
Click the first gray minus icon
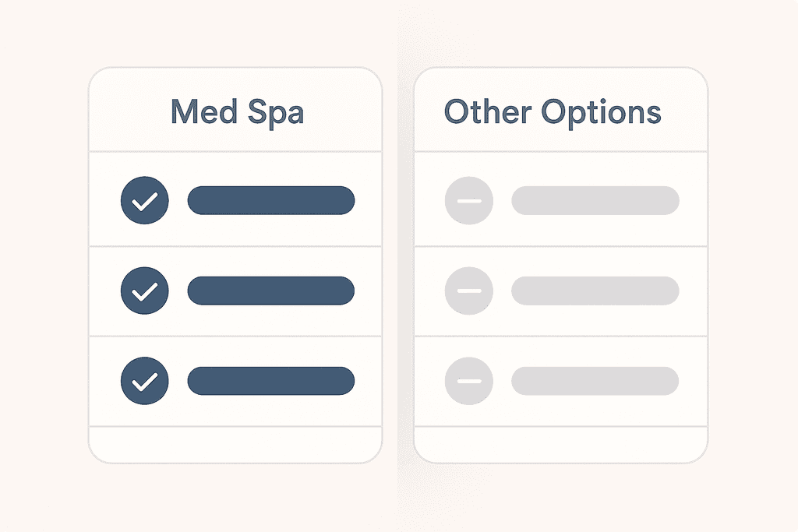click(x=468, y=201)
